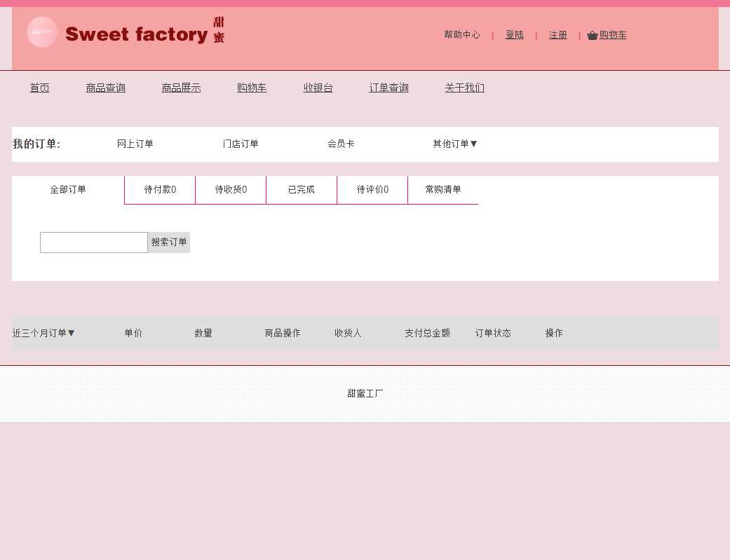This screenshot has width=730, height=560.
Task: Select 网上订单 under 我的订单
Action: click(135, 144)
